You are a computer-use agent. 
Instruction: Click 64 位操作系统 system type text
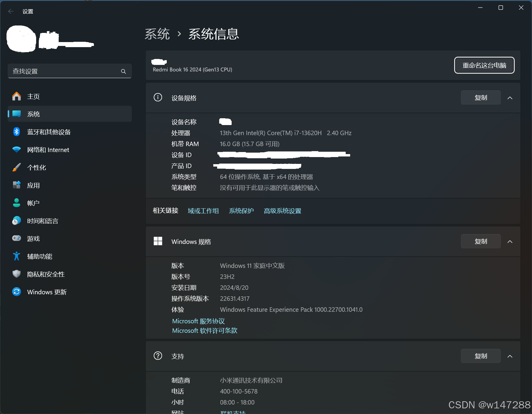click(266, 177)
